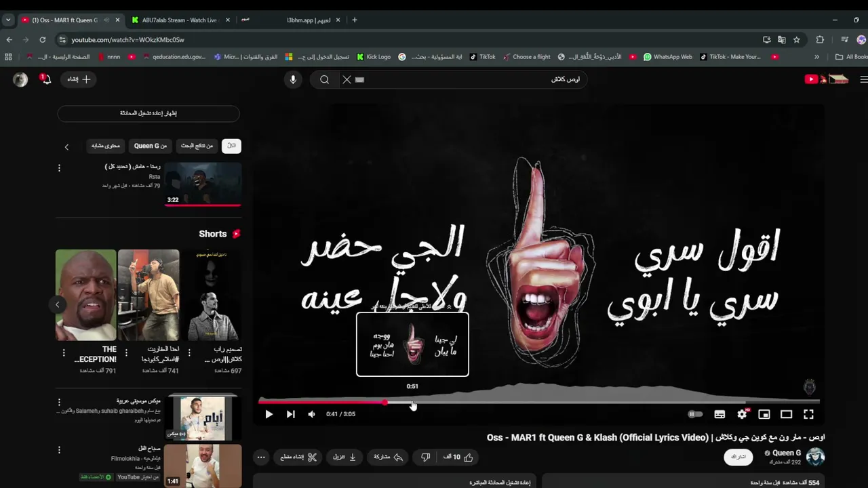Open the notifications bell
The width and height of the screenshot is (868, 488).
tap(45, 79)
